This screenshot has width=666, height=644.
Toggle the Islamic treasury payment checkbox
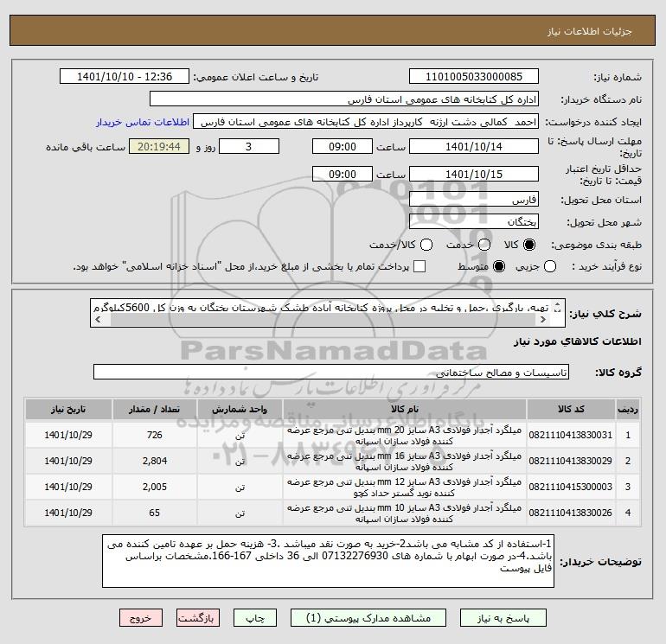pos(419,266)
